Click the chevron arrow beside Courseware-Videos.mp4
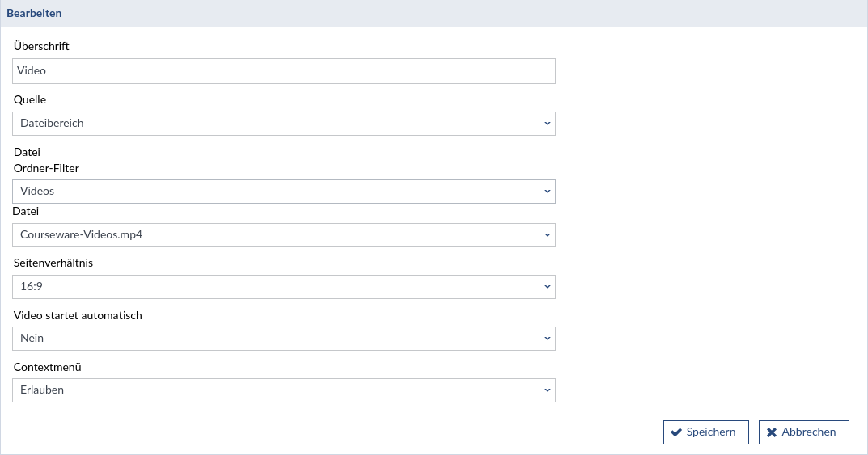This screenshot has width=868, height=455. point(547,235)
